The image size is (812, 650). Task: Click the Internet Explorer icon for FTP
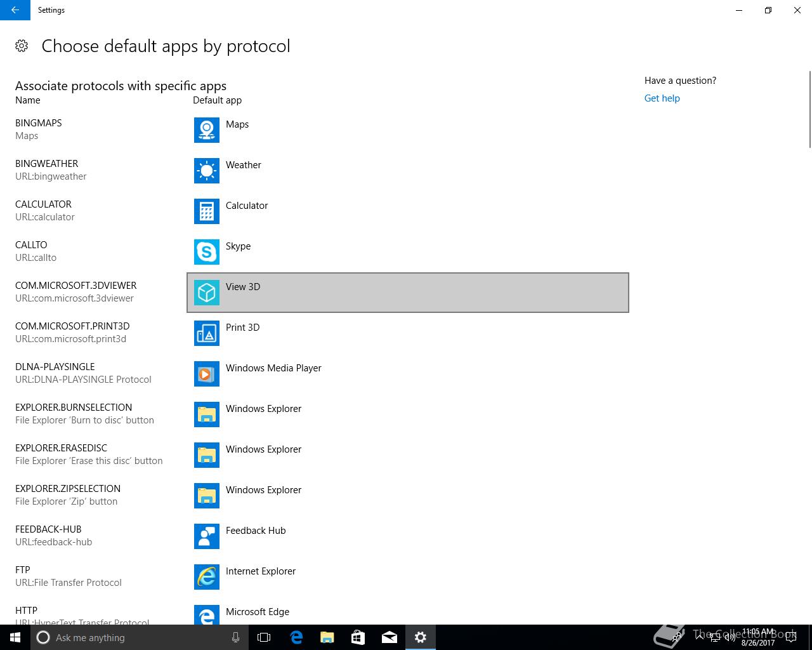[206, 577]
